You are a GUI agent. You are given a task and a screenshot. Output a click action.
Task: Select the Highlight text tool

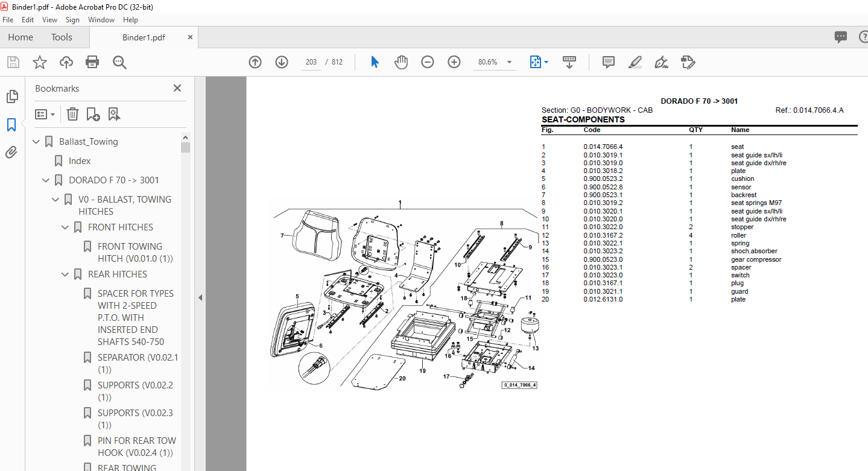[x=635, y=62]
